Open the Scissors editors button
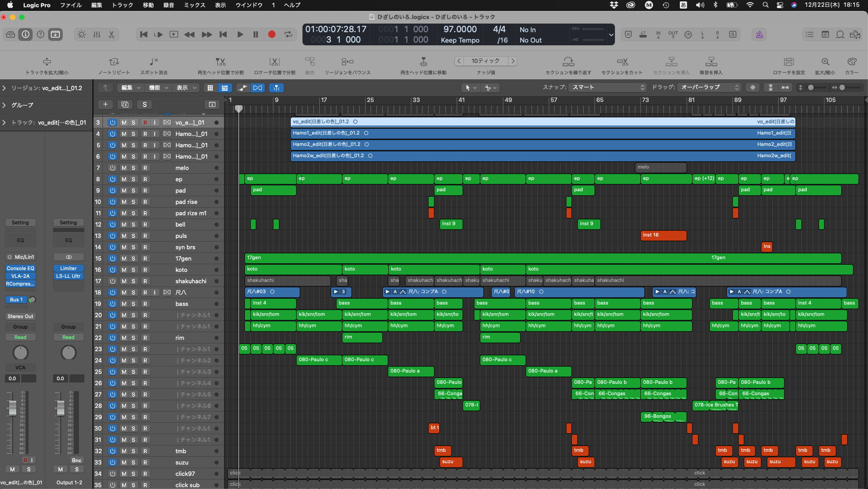Screen dimensions: 868x489 coord(112,34)
